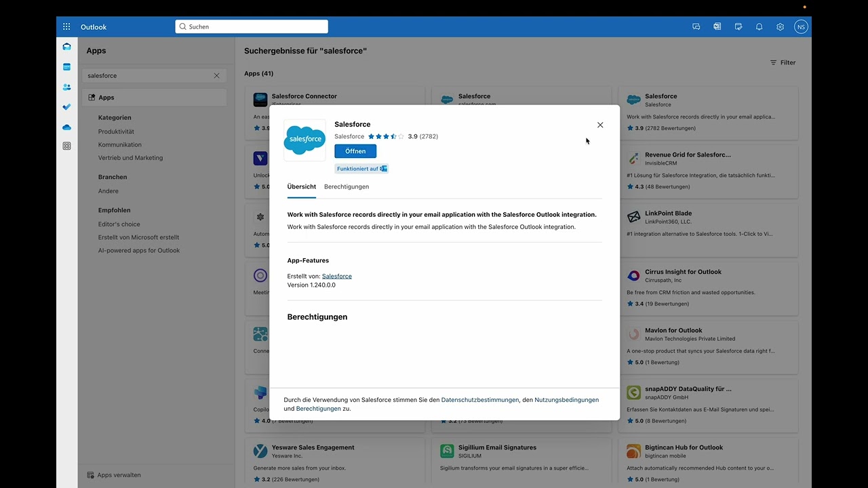The image size is (868, 488).
Task: Click the Bigtincan app icon
Action: tap(633, 451)
